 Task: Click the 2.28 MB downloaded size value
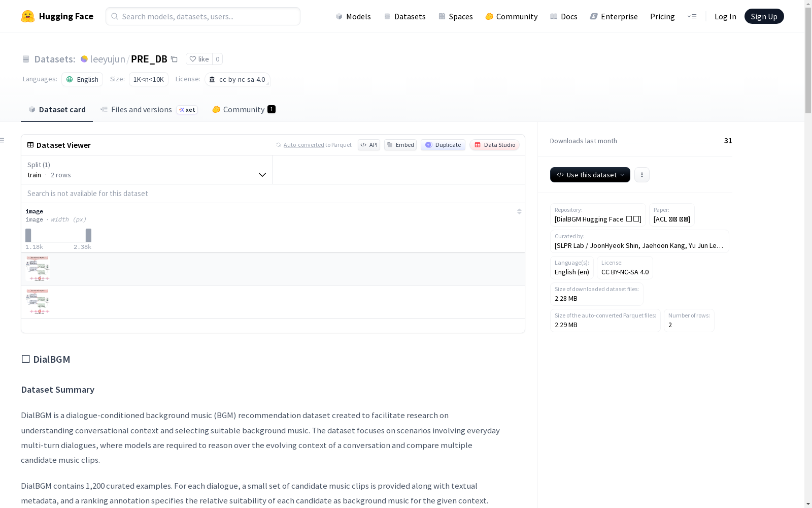coord(566,298)
